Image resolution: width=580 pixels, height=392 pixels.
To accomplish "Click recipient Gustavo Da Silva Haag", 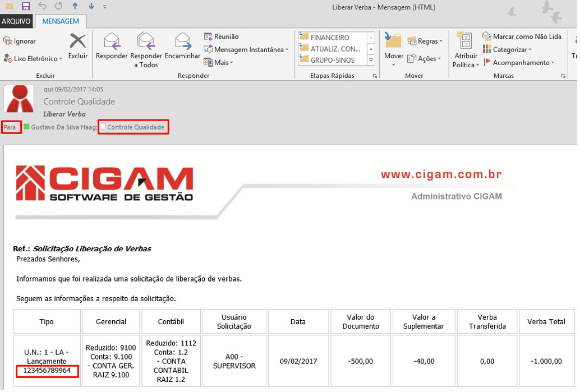I will click(64, 127).
